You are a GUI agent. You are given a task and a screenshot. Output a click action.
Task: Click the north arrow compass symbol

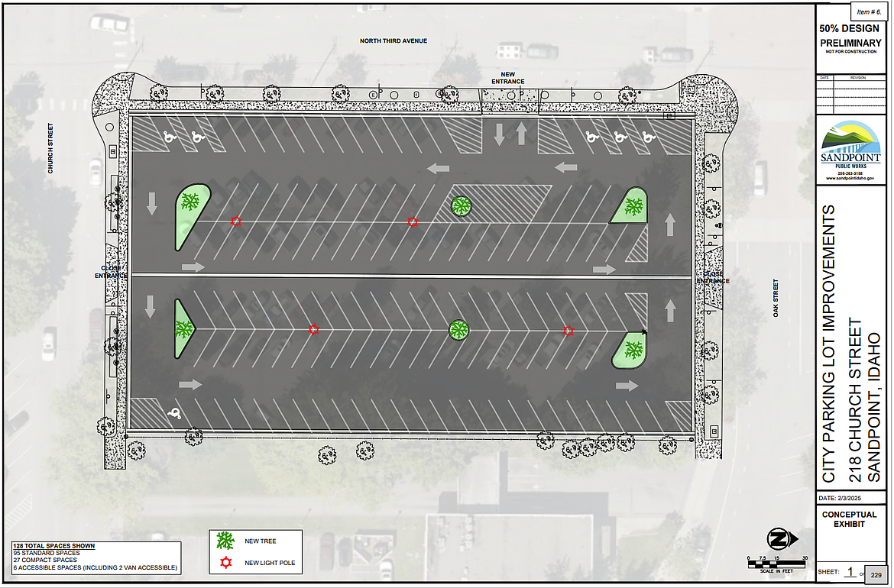[778, 541]
